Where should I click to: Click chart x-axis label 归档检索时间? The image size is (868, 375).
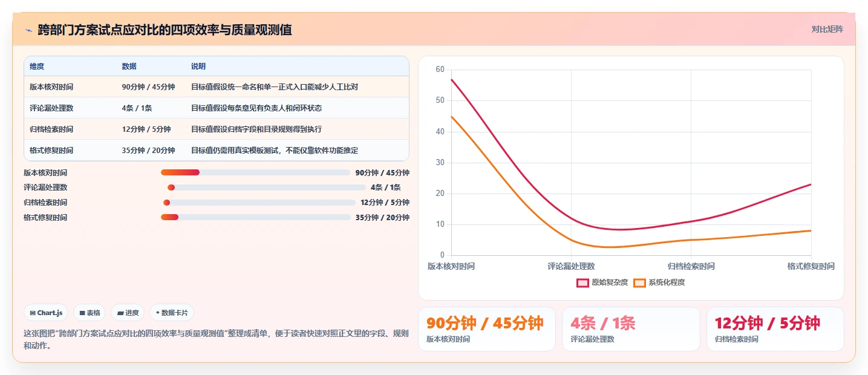[x=691, y=266]
